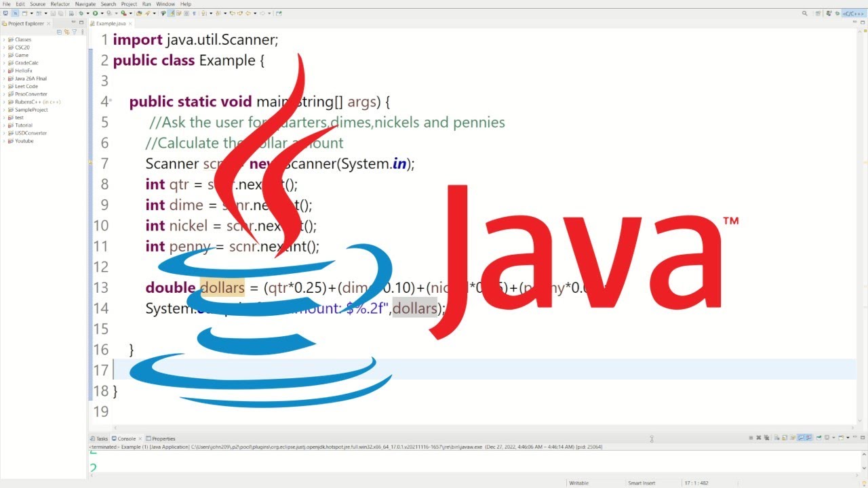Switch to the Java perspective icon

coord(829,13)
